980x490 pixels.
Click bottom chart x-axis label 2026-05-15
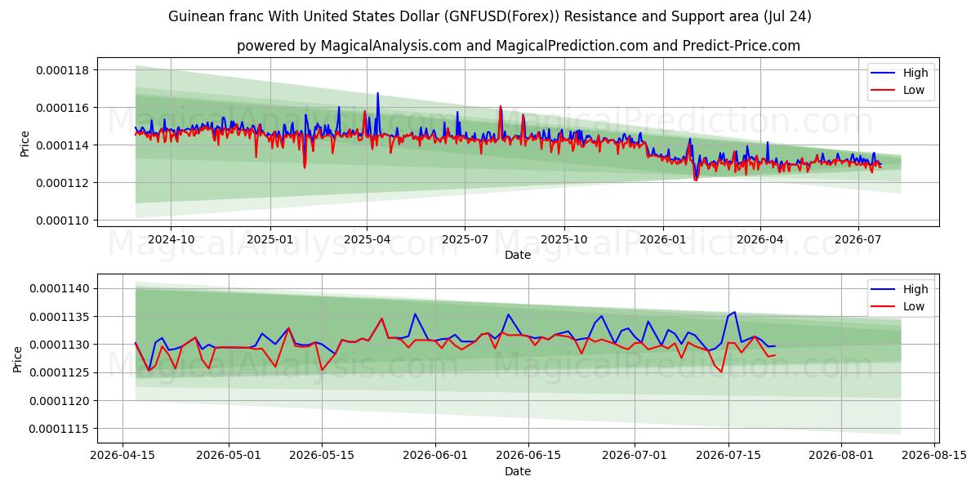[322, 456]
